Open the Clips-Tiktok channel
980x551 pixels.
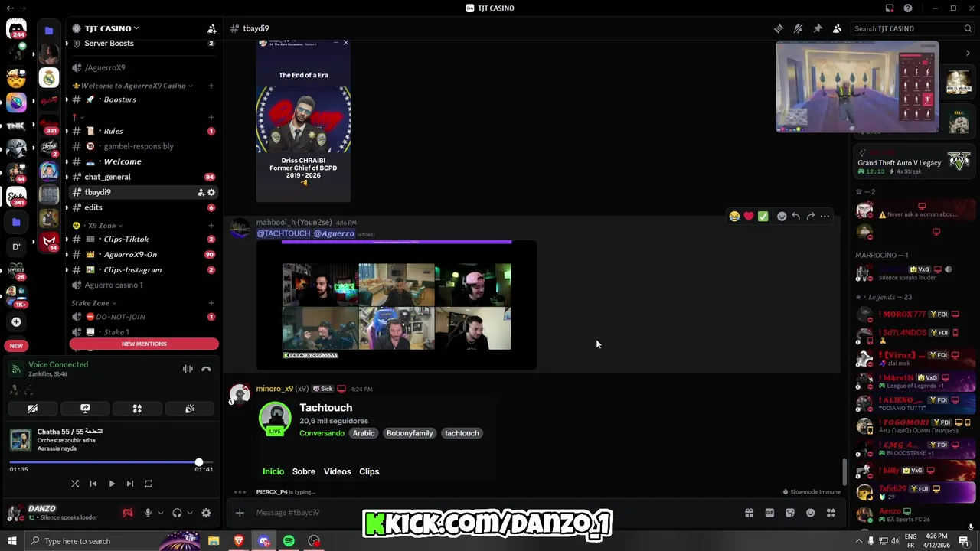(144, 240)
